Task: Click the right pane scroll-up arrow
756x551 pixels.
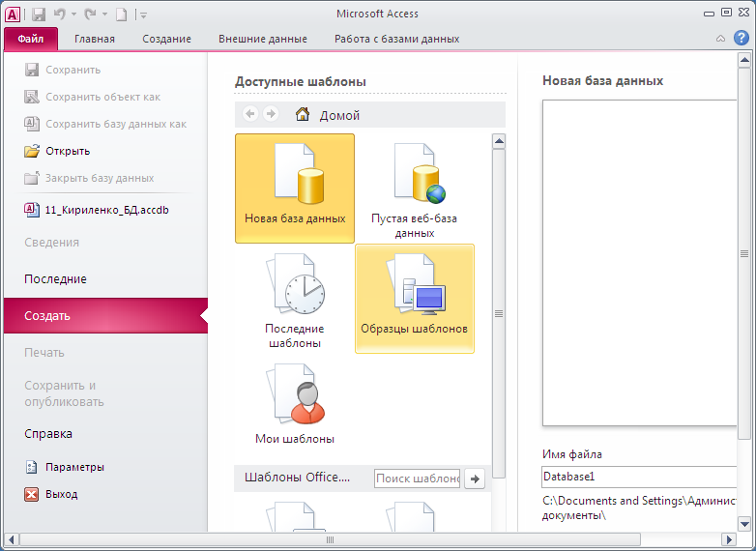Action: tap(744, 60)
